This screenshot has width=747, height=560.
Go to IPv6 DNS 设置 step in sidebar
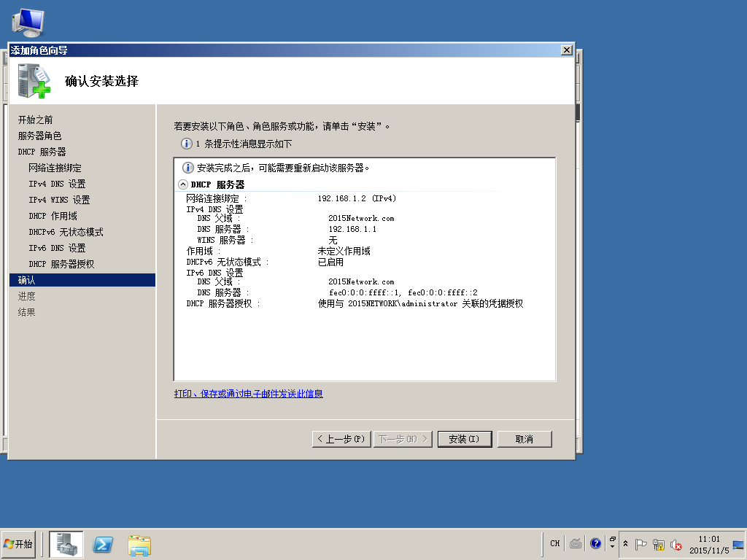click(57, 248)
